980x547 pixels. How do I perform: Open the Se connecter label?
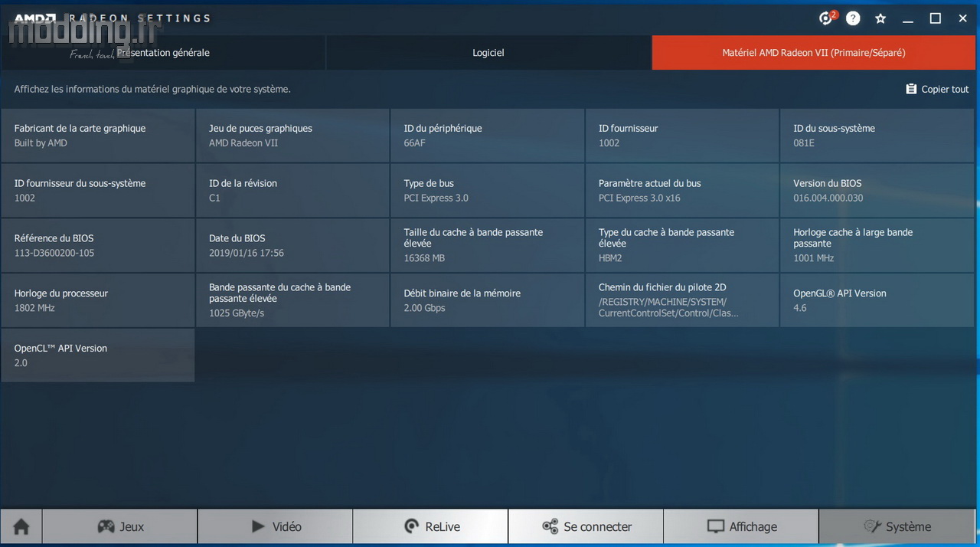coord(598,526)
